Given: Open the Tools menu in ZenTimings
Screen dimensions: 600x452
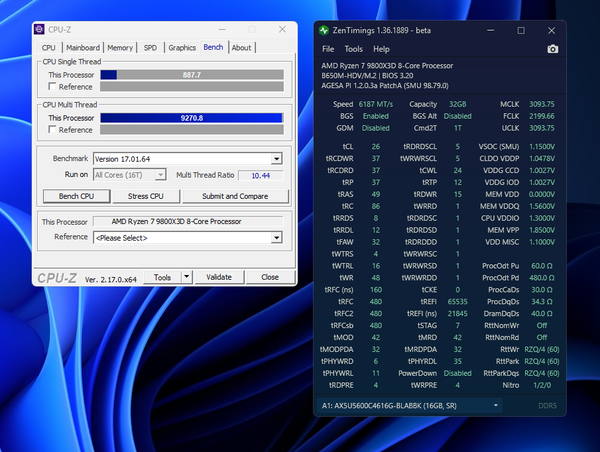Looking at the screenshot, I should [354, 49].
